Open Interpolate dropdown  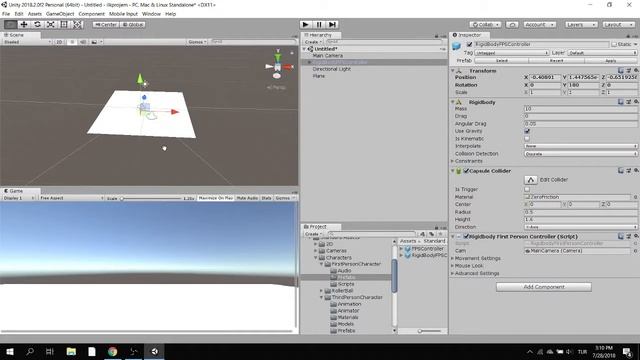[x=580, y=146]
